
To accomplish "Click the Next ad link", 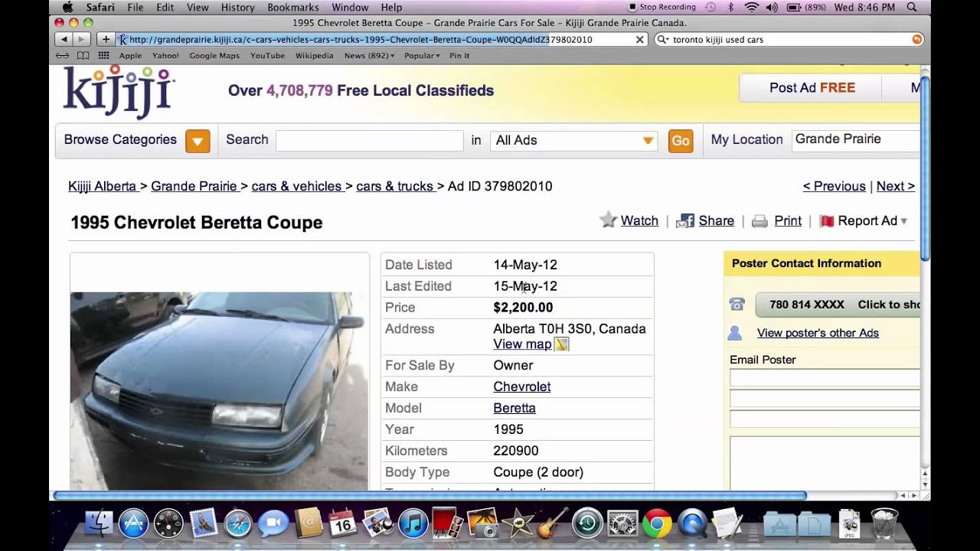I will [895, 186].
